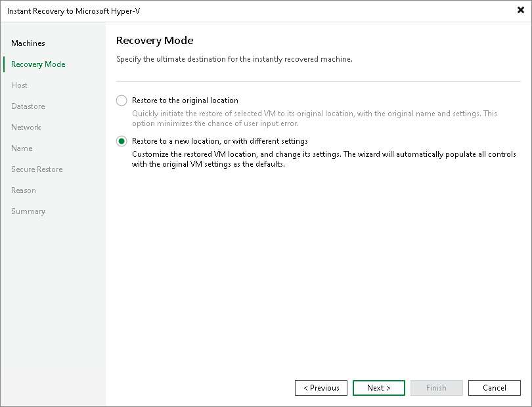Click the disabled Finish button
The width and height of the screenshot is (532, 407).
pyautogui.click(x=436, y=388)
